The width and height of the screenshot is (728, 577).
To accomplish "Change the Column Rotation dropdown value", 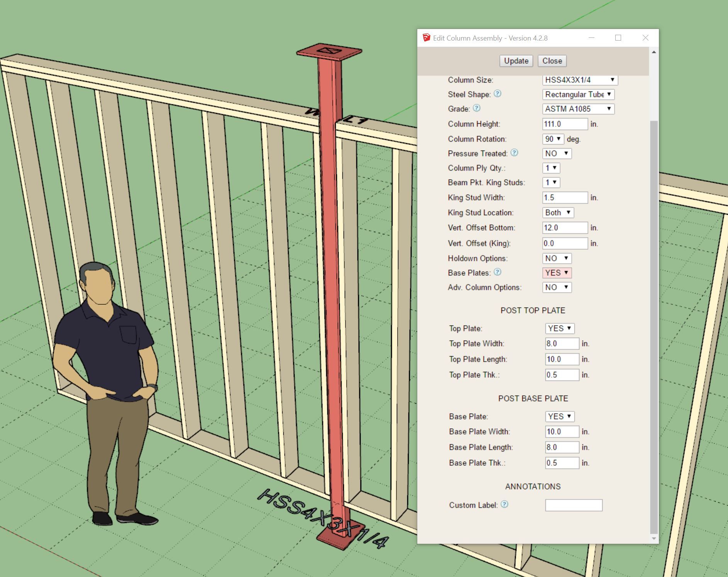I will [553, 139].
